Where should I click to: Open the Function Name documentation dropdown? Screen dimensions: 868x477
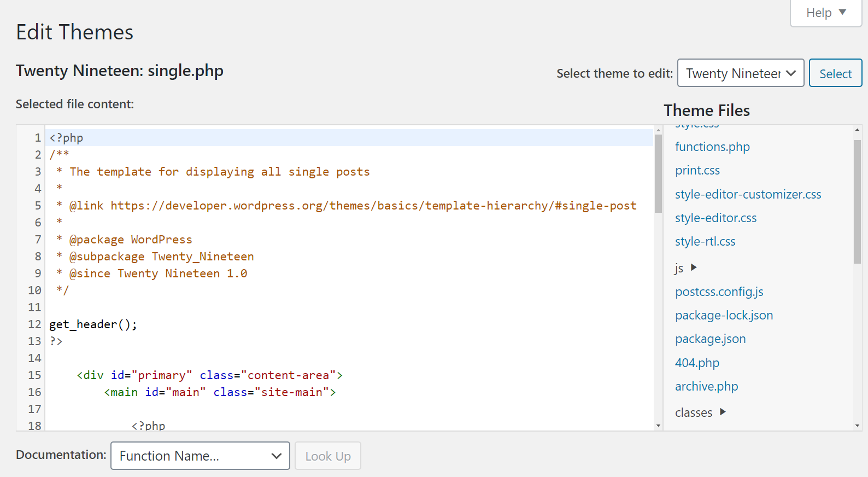point(200,456)
